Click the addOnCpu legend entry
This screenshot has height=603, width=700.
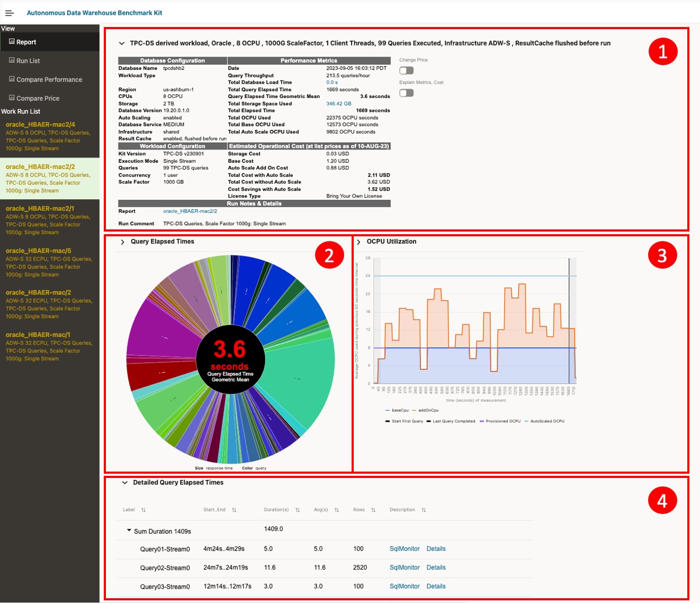pos(425,410)
